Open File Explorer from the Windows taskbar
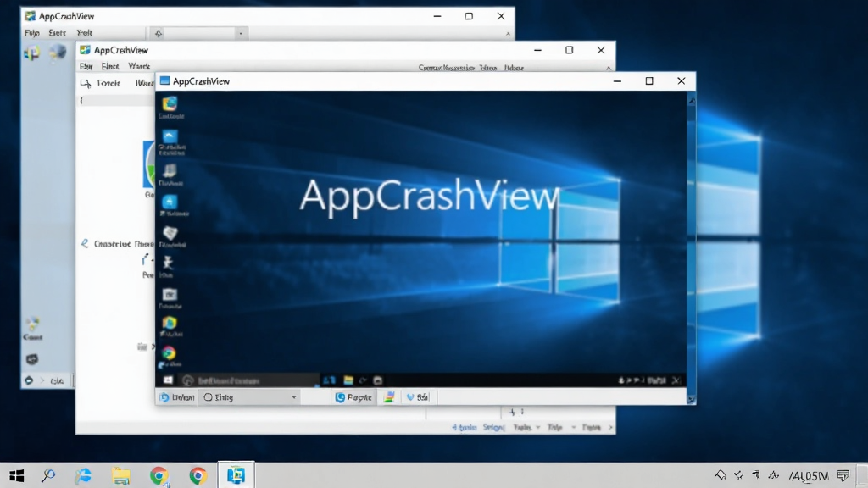The image size is (868, 488). click(121, 475)
